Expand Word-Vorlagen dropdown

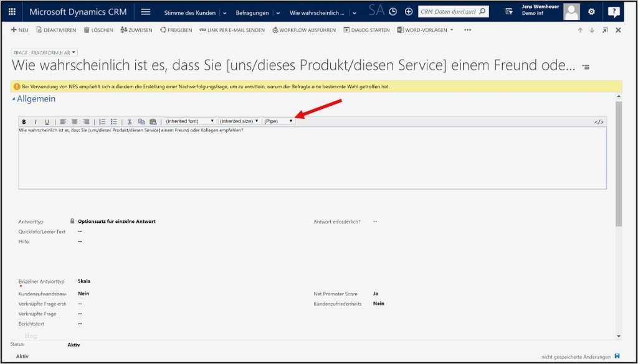click(x=452, y=30)
